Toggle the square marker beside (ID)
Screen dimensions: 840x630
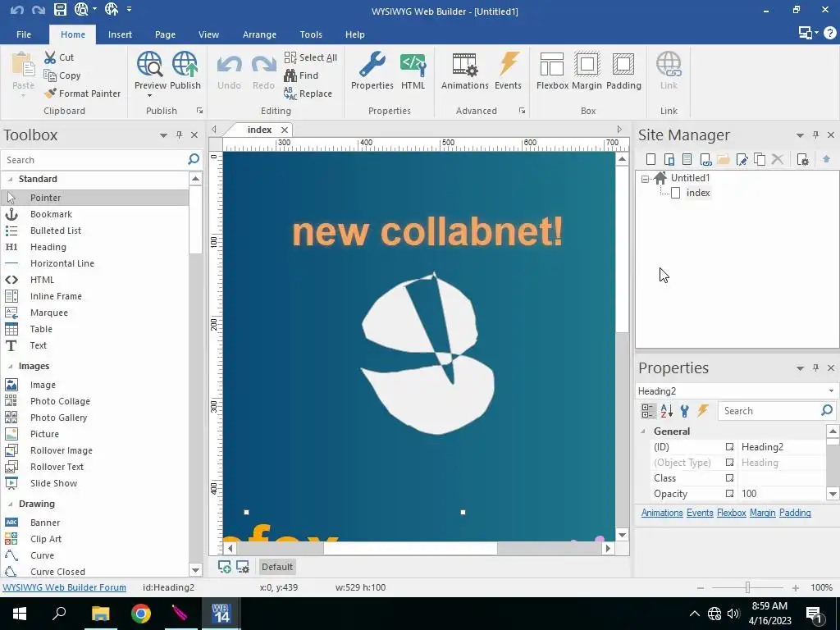729,447
